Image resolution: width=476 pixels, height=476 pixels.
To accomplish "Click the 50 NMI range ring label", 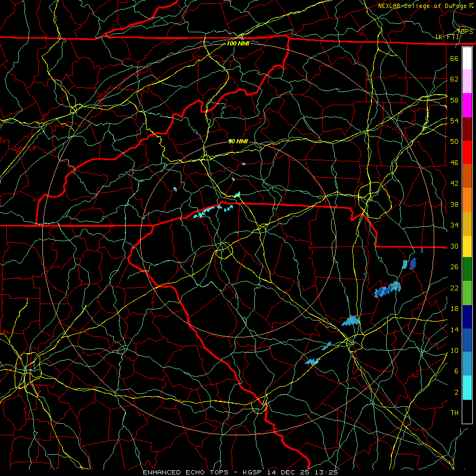I will [x=238, y=141].
